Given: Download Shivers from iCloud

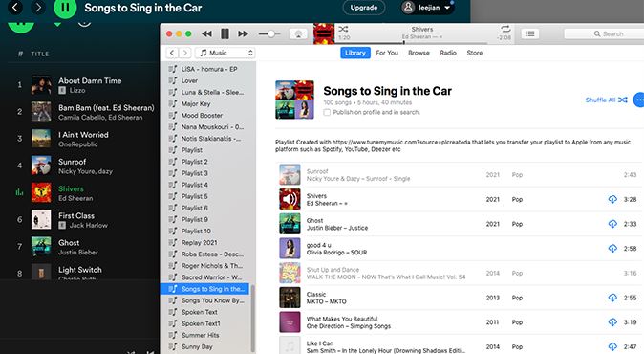Looking at the screenshot, I should [x=612, y=199].
